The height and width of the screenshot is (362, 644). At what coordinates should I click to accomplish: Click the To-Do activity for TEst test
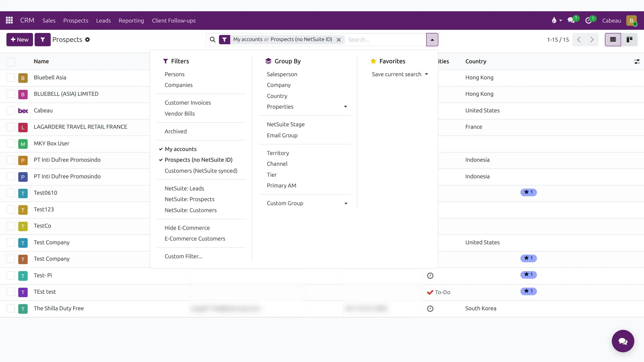point(439,292)
